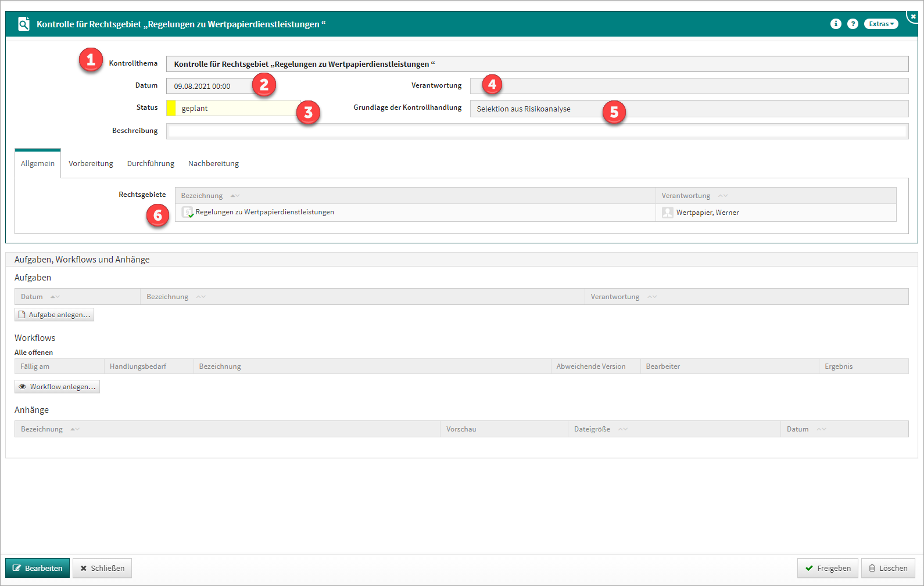Sort Aufgaben by Verantwortung column

[747, 297]
